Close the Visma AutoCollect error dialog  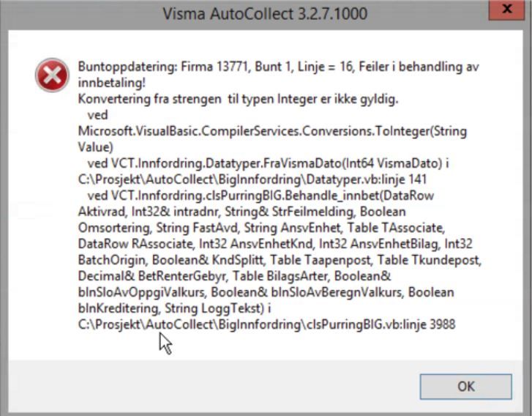pyautogui.click(x=506, y=10)
